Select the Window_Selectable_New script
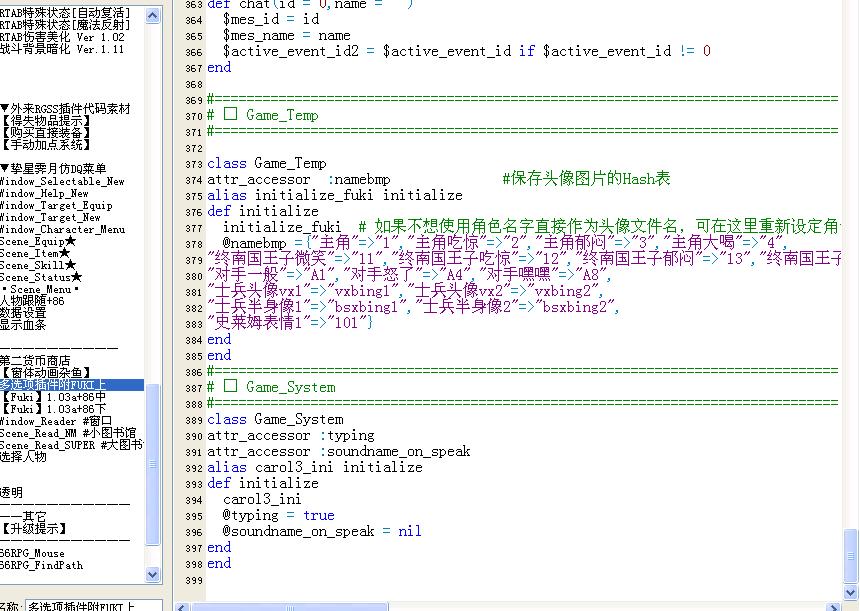 coord(62,181)
